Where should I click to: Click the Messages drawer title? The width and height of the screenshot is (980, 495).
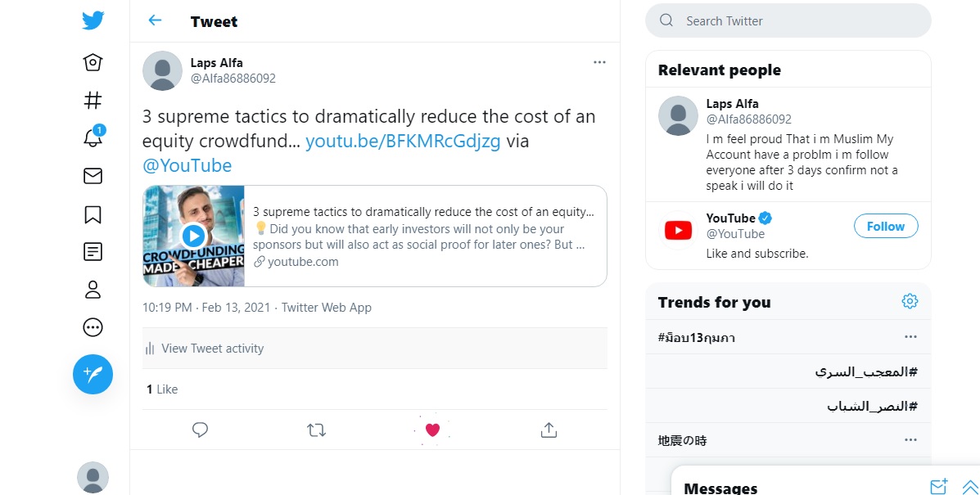720,488
